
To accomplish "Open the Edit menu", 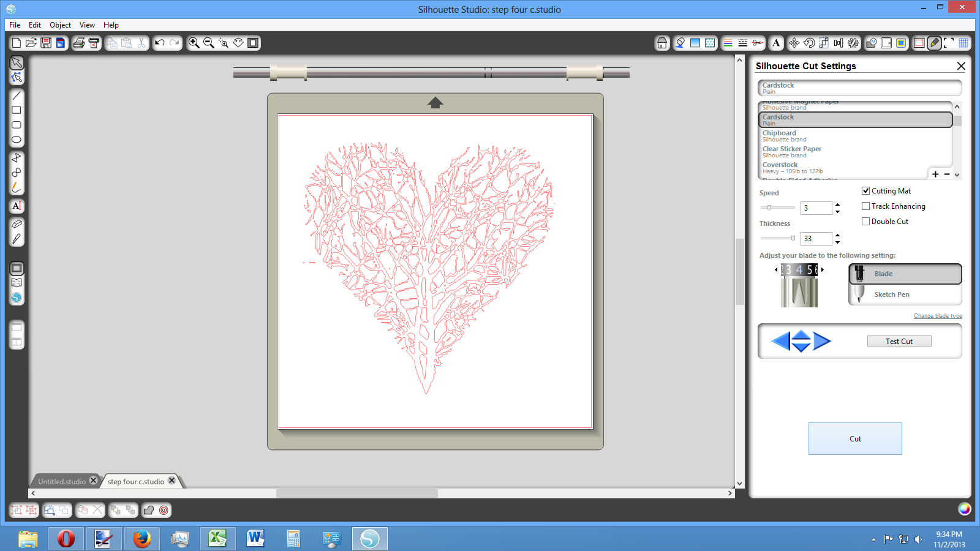I will click(x=35, y=25).
